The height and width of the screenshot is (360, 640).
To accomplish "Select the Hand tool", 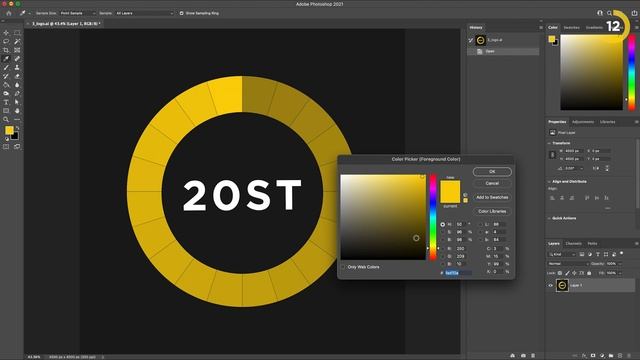I will coord(17,111).
